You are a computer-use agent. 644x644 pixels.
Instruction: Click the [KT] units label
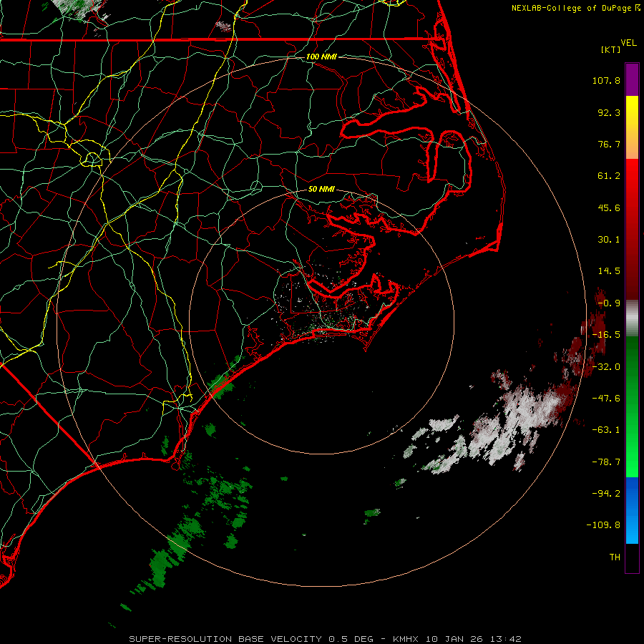(610, 49)
